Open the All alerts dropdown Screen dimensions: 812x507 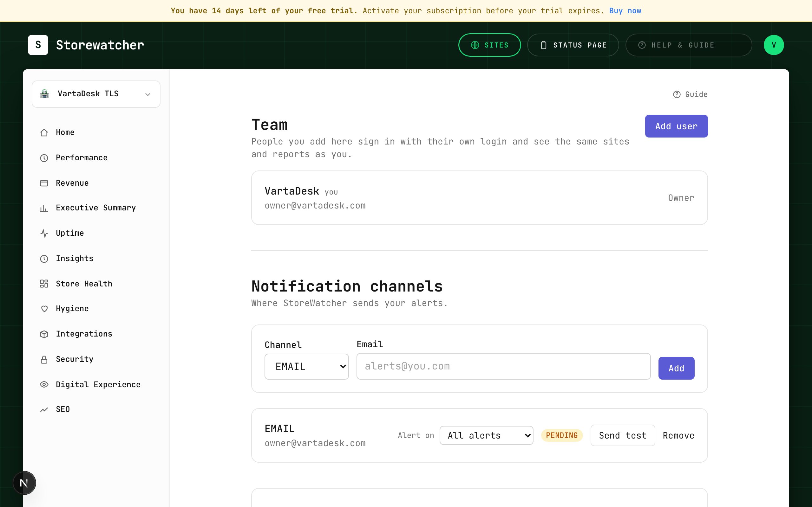click(486, 435)
